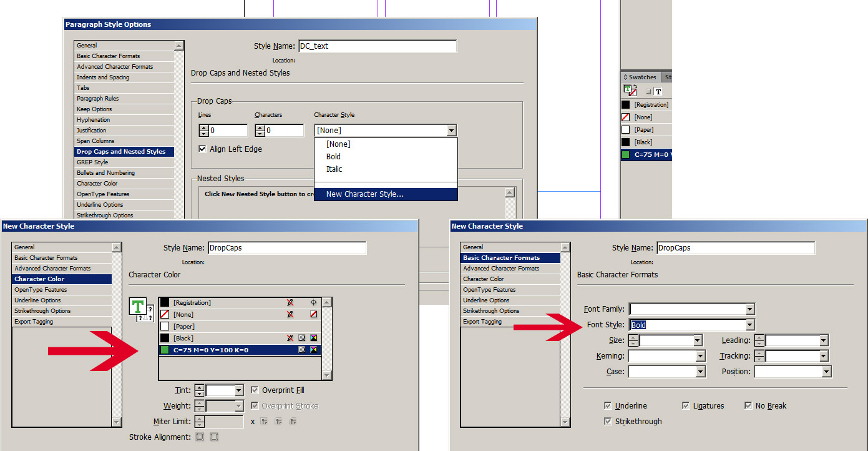Select the green C=75 M=0 Y=100 K=0 swatch row in Character Color
This screenshot has width=868, height=451.
pyautogui.click(x=240, y=350)
